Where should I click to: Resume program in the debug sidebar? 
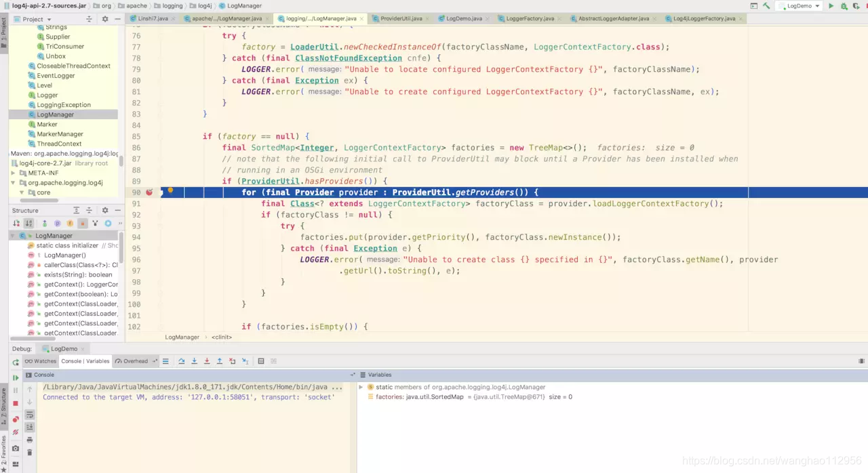point(16,378)
